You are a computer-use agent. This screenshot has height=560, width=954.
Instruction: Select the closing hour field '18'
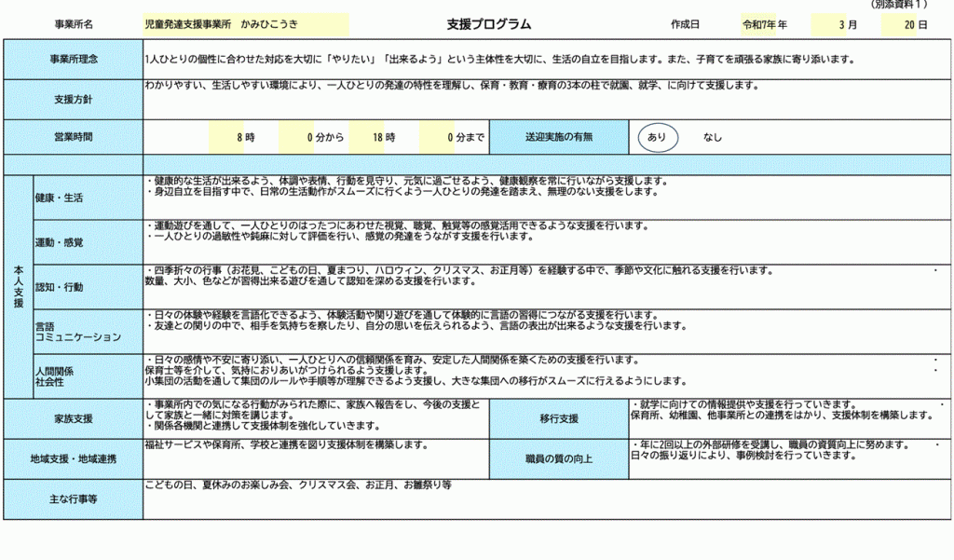pyautogui.click(x=366, y=137)
